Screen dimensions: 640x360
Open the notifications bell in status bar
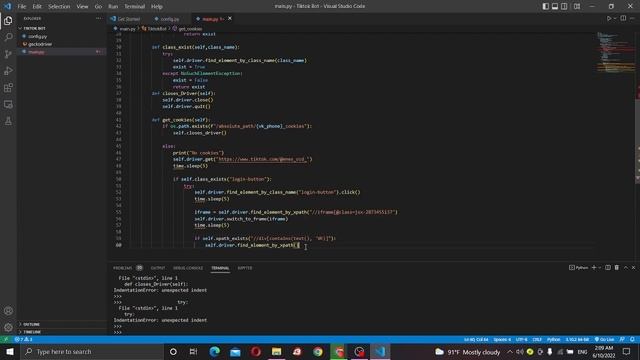pos(632,339)
